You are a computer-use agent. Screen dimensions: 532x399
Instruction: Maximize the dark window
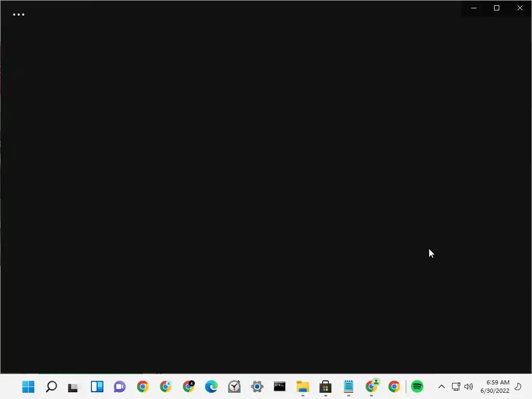[497, 8]
